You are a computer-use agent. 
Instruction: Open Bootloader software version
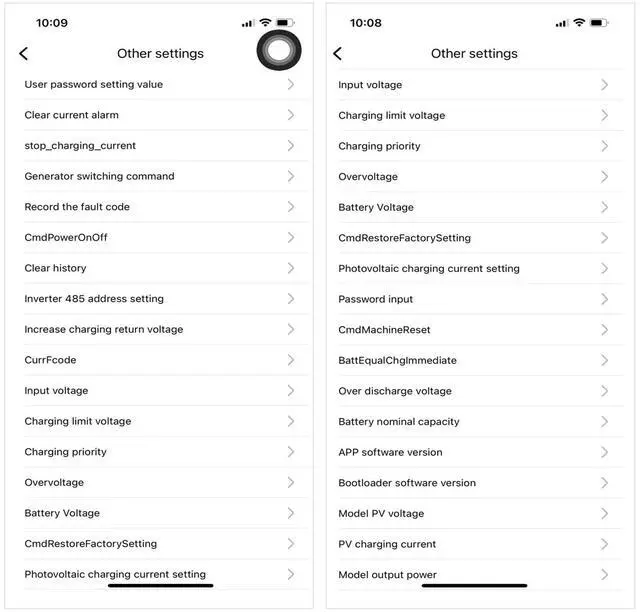click(x=407, y=483)
